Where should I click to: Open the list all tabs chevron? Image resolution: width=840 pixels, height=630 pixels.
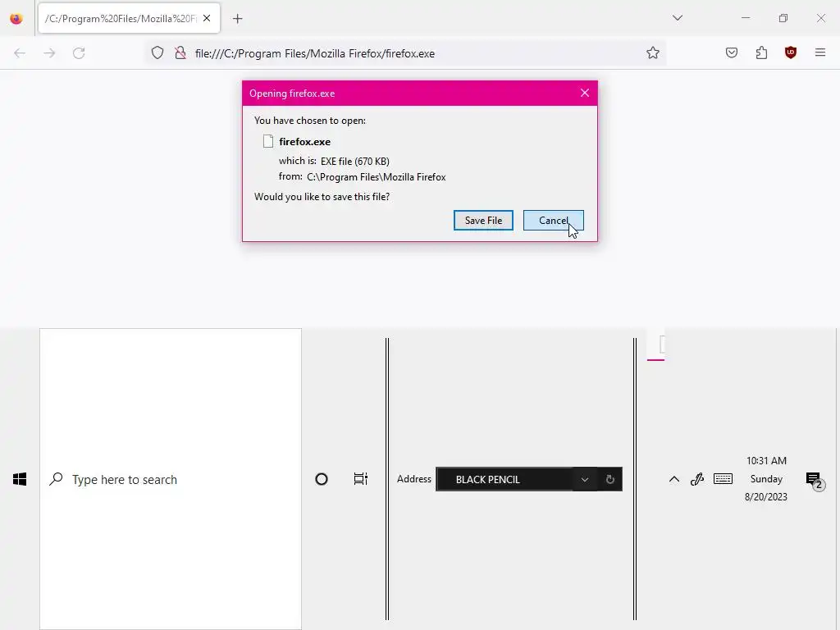[x=677, y=18]
